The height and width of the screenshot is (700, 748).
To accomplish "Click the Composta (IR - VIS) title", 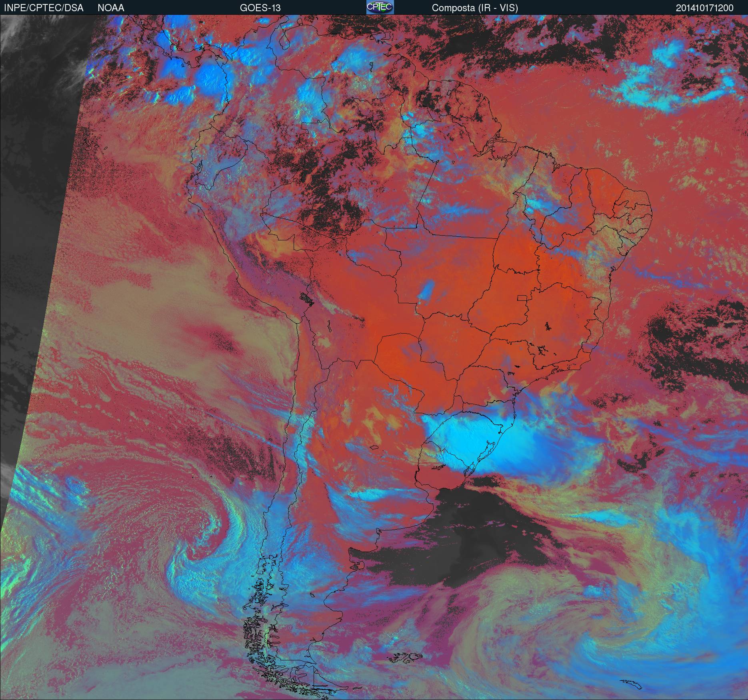I will tap(475, 8).
